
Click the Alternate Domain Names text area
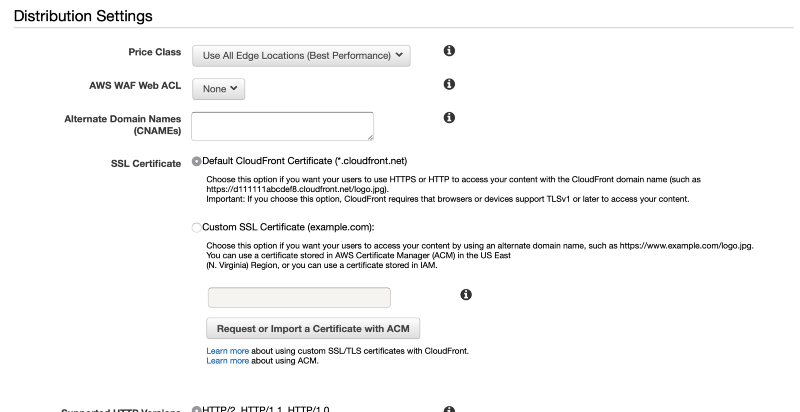click(x=282, y=126)
